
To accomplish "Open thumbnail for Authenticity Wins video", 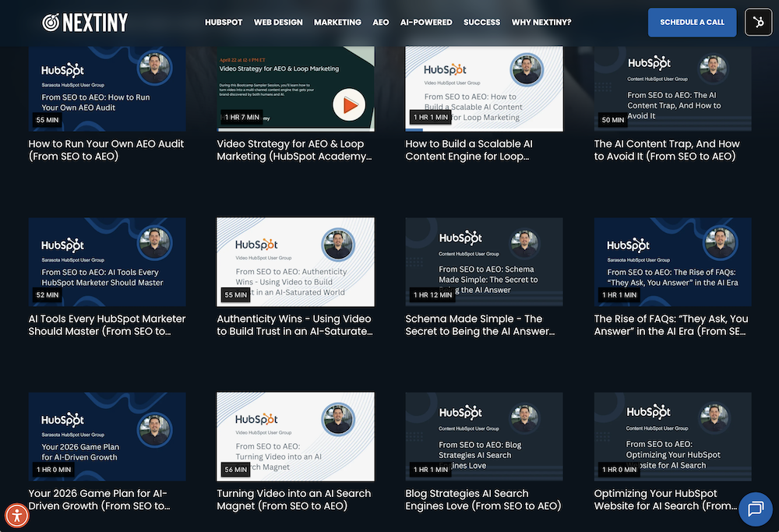I will pos(295,262).
